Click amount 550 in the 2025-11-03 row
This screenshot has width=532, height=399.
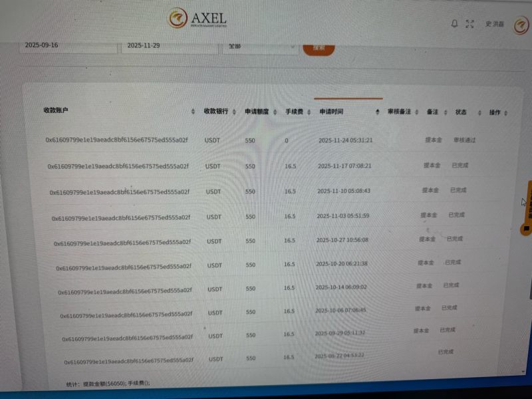[251, 217]
